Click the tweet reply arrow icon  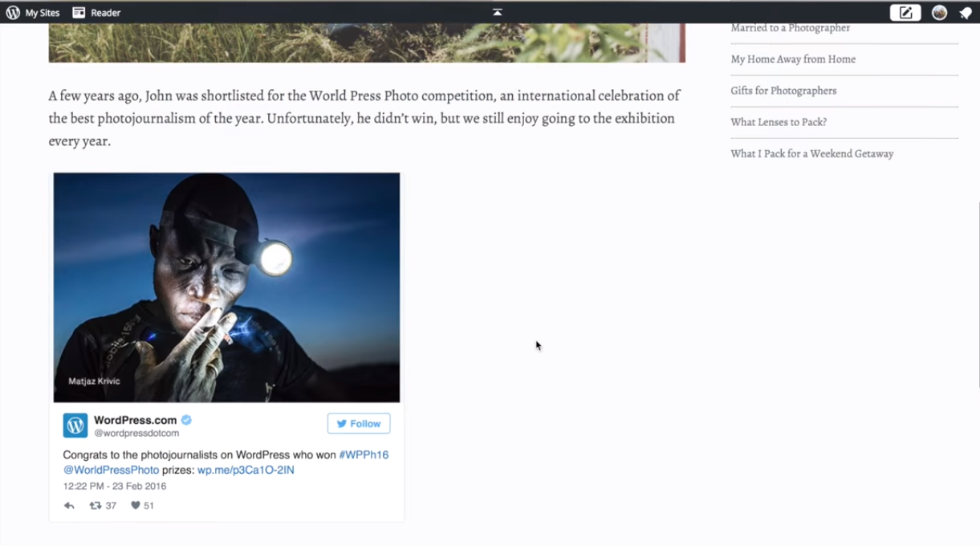pyautogui.click(x=69, y=506)
